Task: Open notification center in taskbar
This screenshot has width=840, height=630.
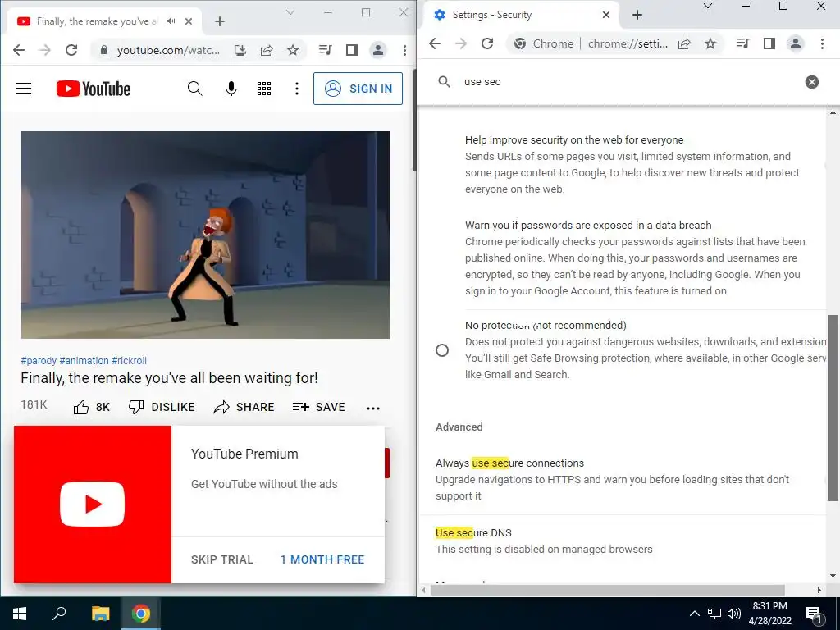Action: coord(815,614)
